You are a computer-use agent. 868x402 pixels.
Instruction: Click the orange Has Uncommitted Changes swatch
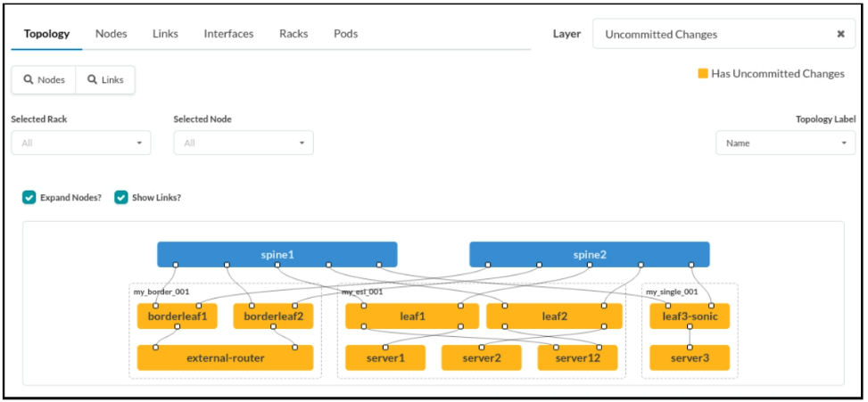[703, 74]
